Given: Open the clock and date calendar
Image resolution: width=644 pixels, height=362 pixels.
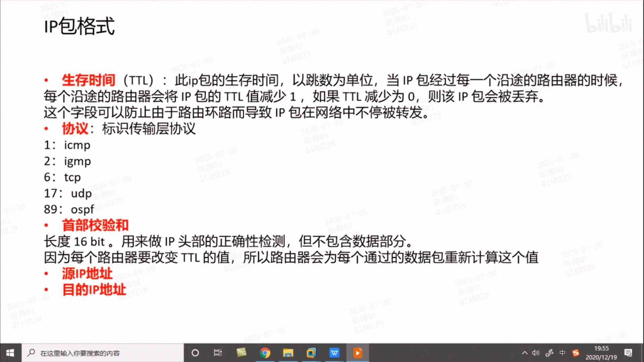Looking at the screenshot, I should click(x=601, y=353).
